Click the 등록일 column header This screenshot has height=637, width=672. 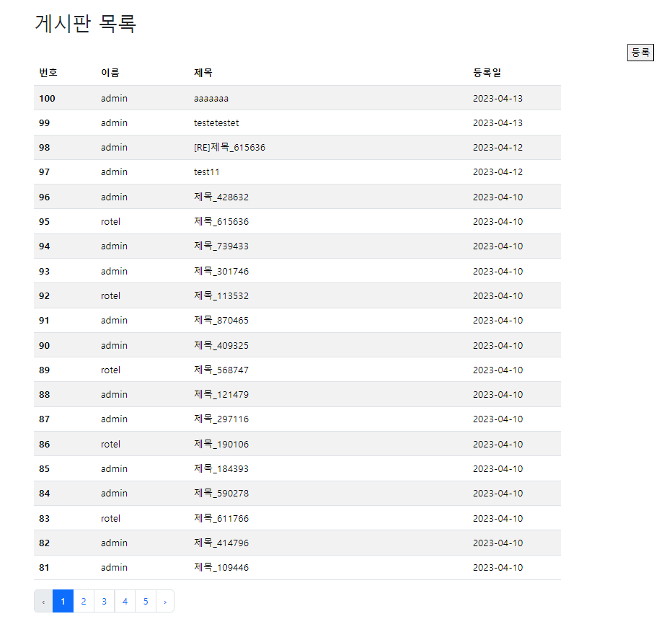click(487, 72)
